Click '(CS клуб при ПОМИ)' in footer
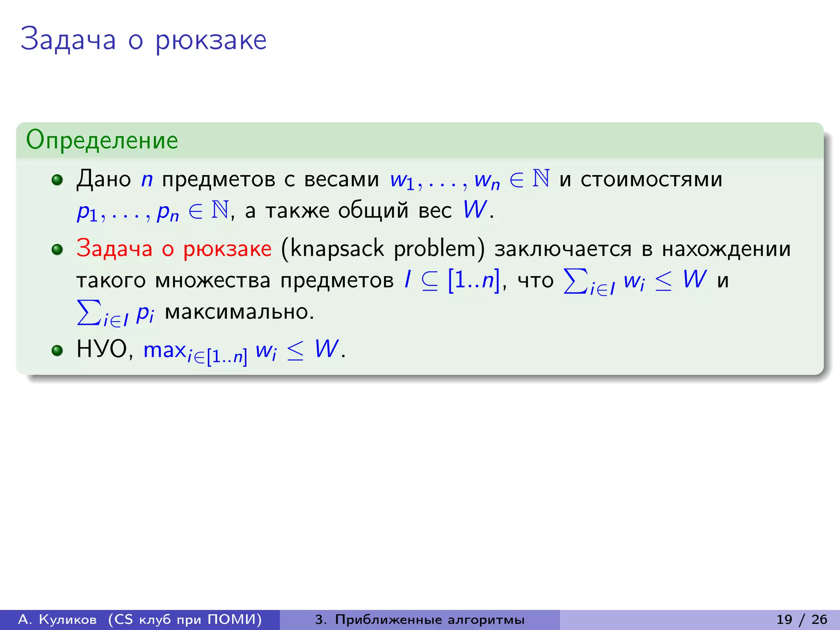The height and width of the screenshot is (630, 840). [185, 619]
